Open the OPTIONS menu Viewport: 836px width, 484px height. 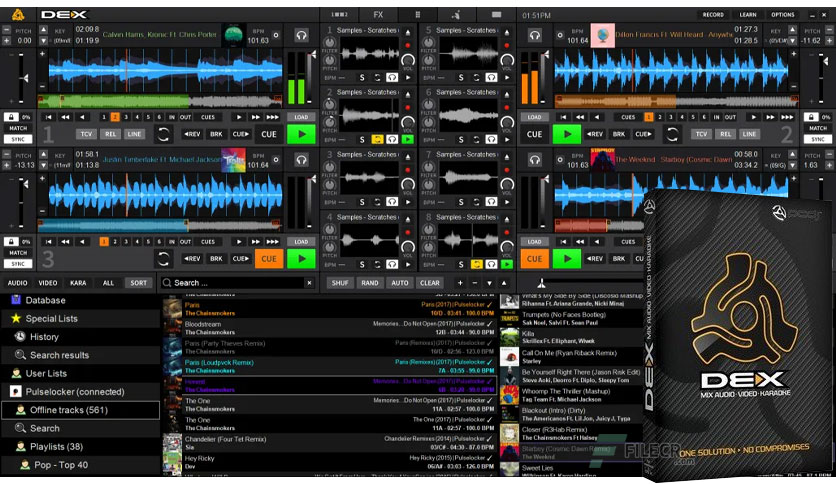coord(783,15)
